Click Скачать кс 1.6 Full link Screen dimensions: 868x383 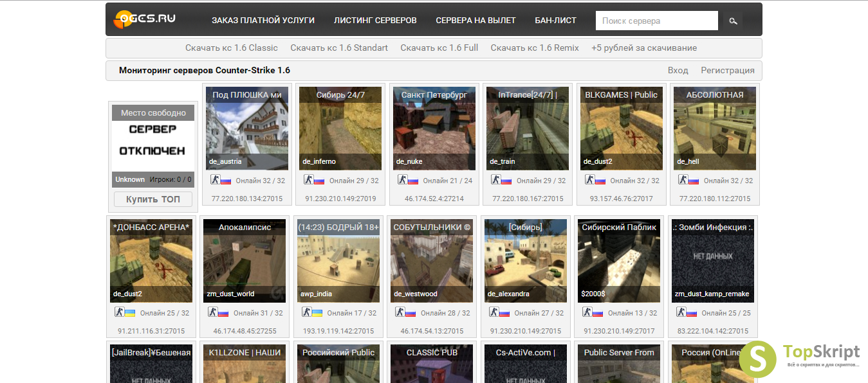pyautogui.click(x=439, y=48)
